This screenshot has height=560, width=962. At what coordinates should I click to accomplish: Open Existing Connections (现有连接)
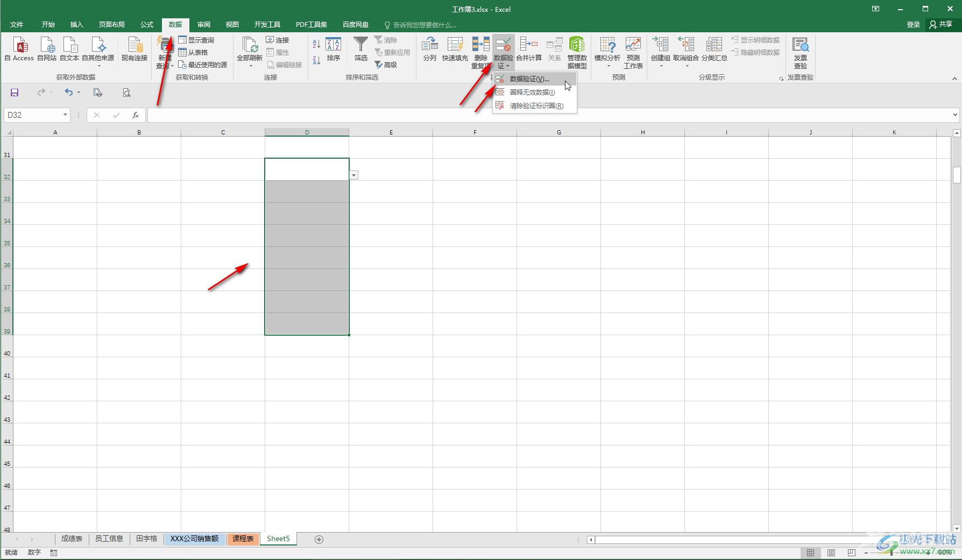coord(134,49)
